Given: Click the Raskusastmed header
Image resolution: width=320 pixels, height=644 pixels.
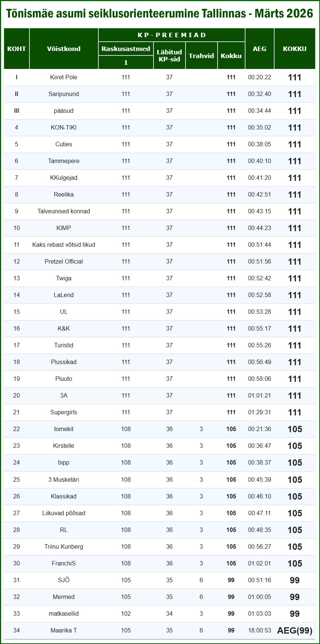Looking at the screenshot, I should 126,49.
